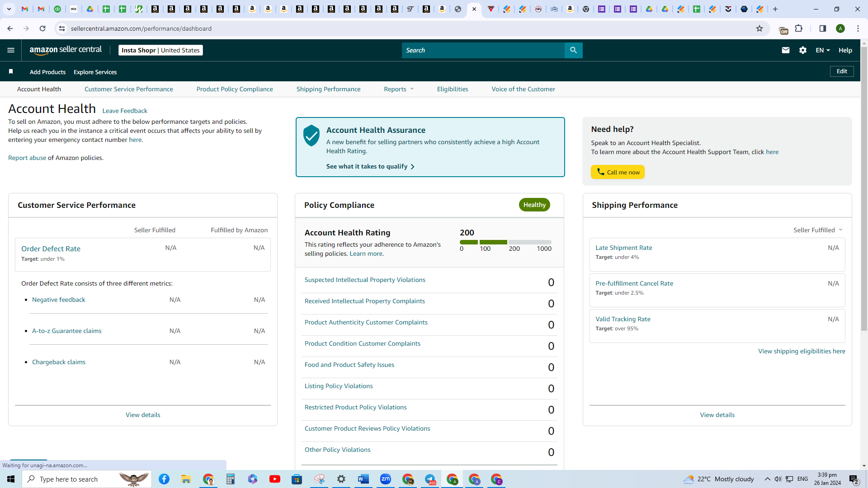Click the green Chrome profile avatar

pyautogui.click(x=840, y=28)
